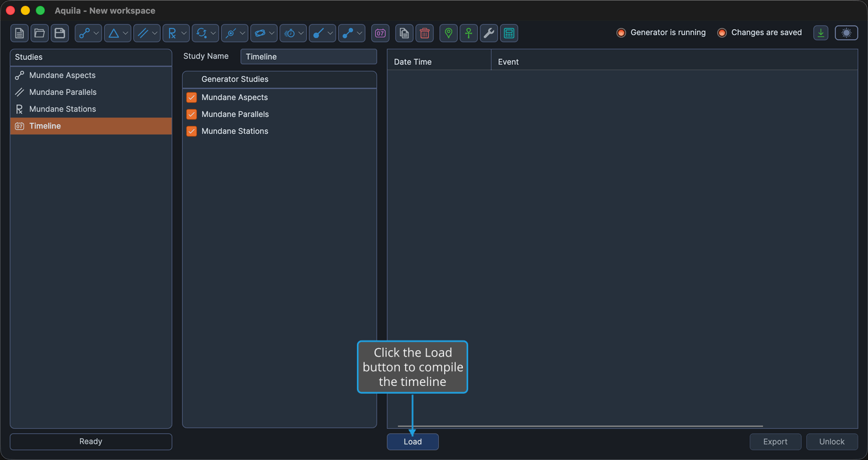868x460 pixels.
Task: Click the stopwatch speed study icon
Action: pos(289,33)
